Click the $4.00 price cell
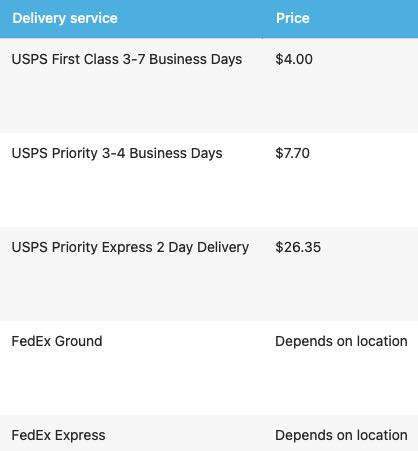Image resolution: width=418 pixels, height=451 pixels. [x=294, y=59]
